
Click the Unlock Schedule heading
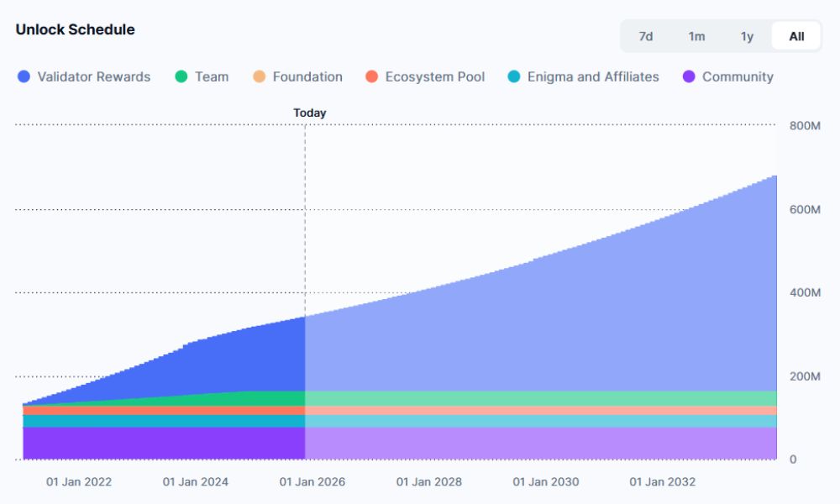(75, 29)
